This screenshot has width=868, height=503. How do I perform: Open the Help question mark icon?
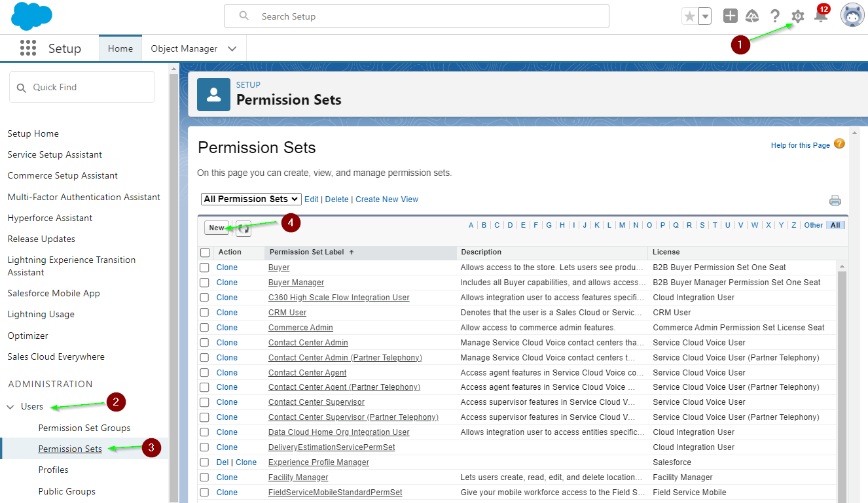775,16
